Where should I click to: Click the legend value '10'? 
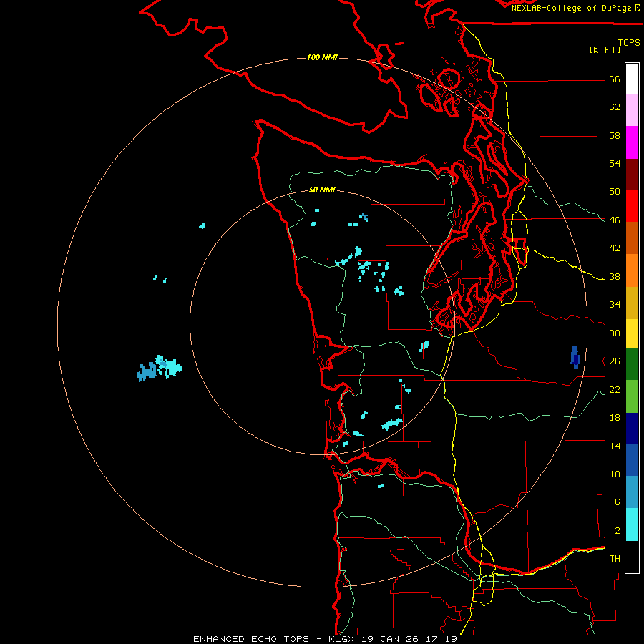(x=615, y=474)
